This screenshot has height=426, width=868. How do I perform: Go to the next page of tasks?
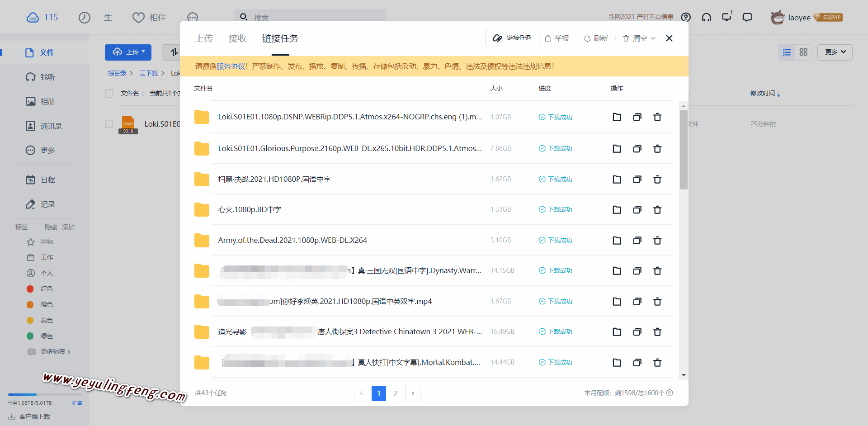pyautogui.click(x=413, y=393)
